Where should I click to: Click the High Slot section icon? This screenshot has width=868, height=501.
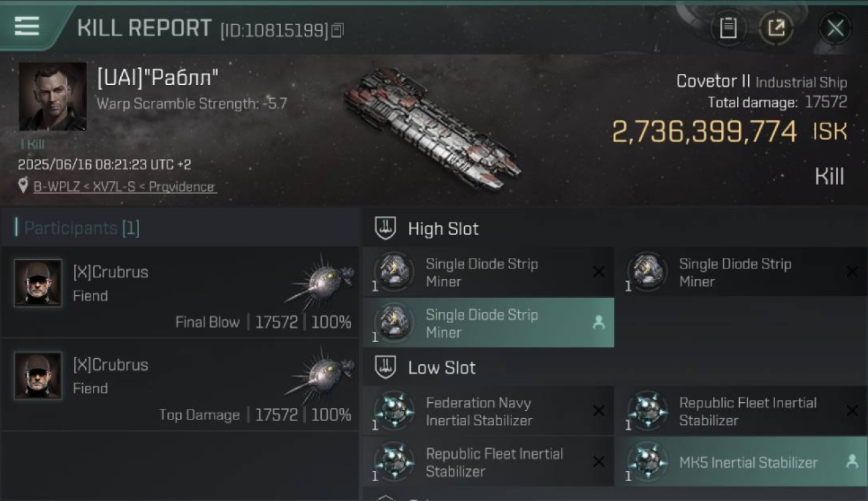click(x=385, y=228)
